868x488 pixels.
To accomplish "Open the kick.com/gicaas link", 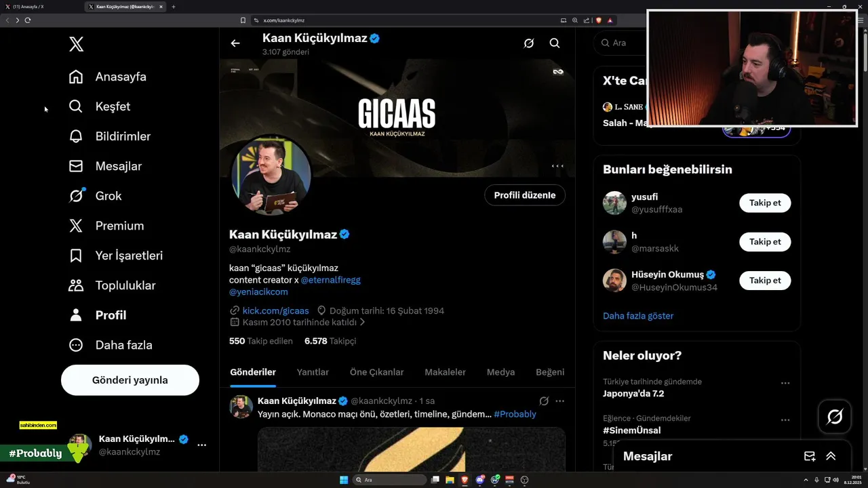I will [275, 310].
